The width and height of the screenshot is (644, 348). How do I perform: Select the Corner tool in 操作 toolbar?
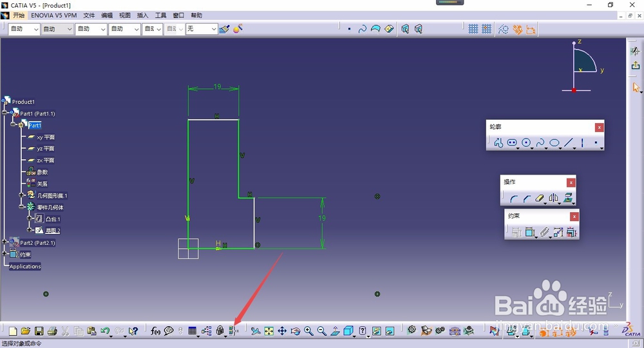513,198
